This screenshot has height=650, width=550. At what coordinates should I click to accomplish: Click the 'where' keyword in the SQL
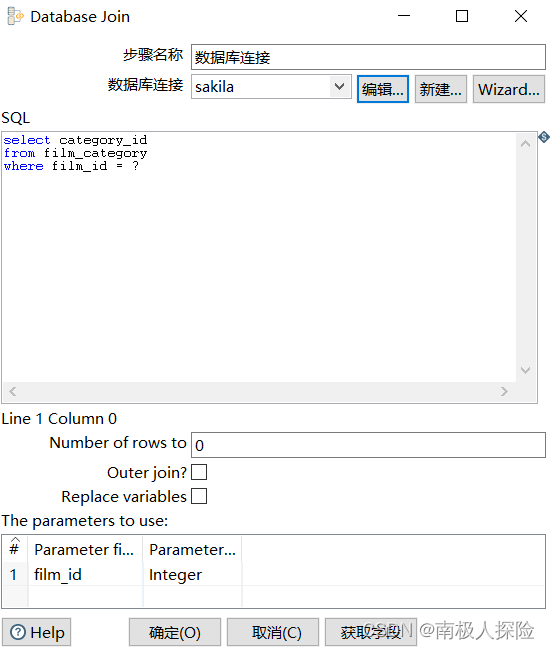click(24, 166)
